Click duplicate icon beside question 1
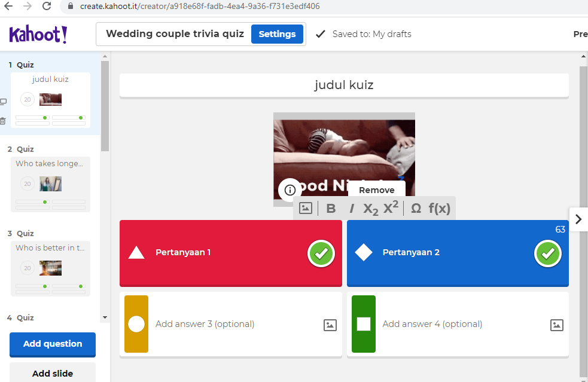This screenshot has width=588, height=382. (3, 102)
